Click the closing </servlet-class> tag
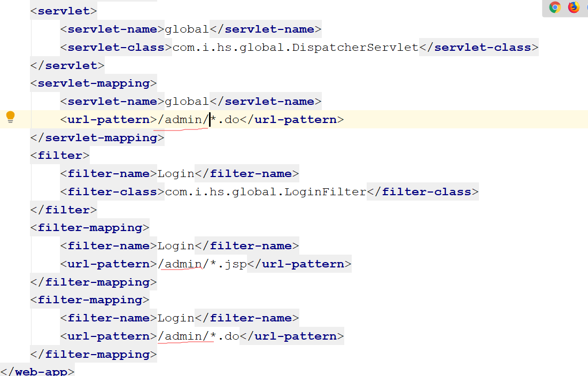Viewport: 588px width, 376px height. tap(479, 47)
